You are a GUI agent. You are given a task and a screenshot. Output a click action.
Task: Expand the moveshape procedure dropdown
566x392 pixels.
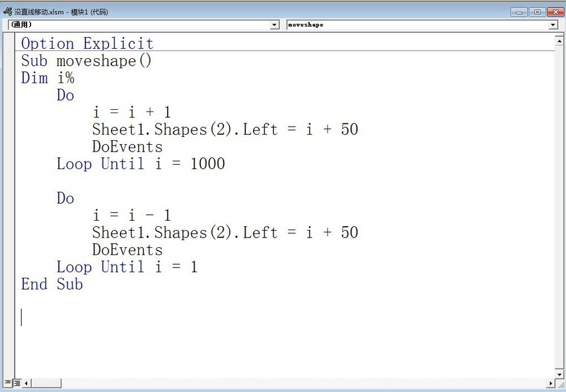coord(553,25)
